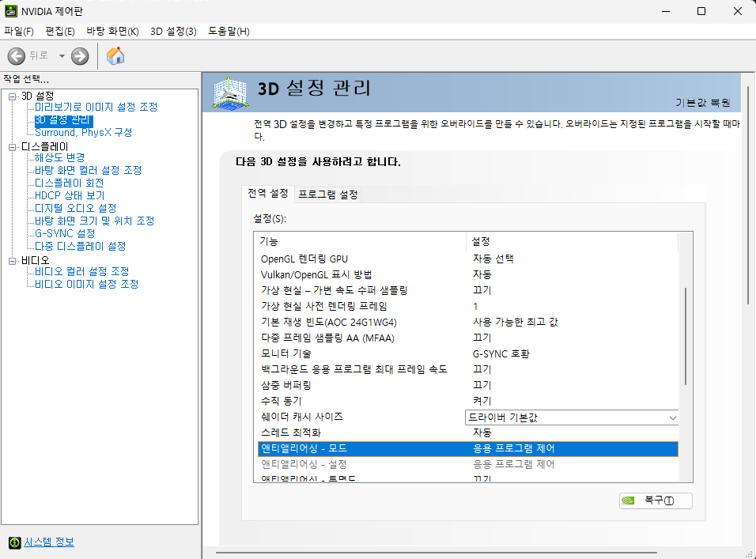This screenshot has width=756, height=559.
Task: Click the forward arrow navigation icon
Action: (80, 56)
